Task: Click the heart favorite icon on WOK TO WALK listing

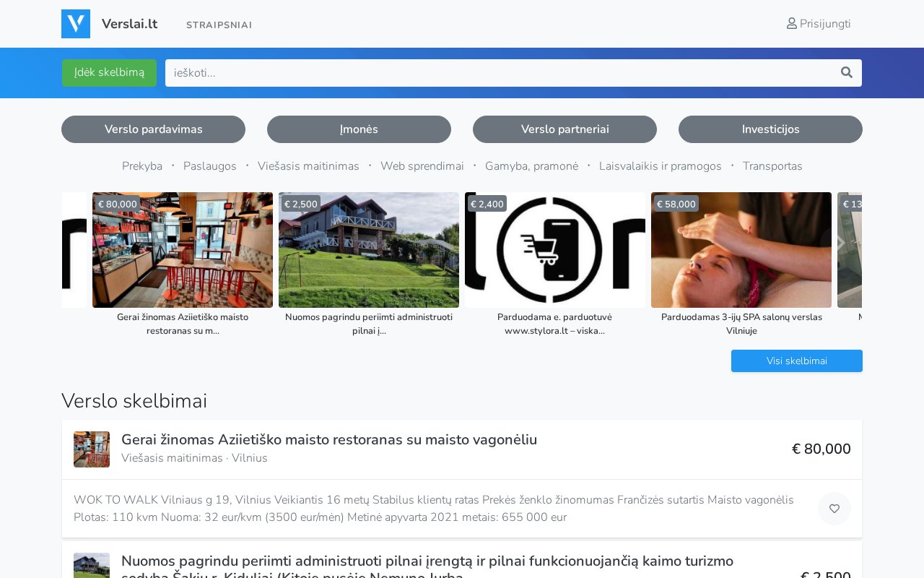Action: 834,509
